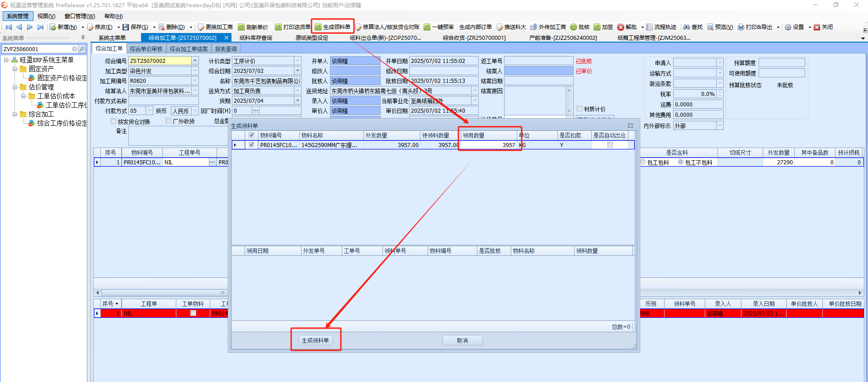The image size is (868, 382).
Task: Uncheck the PR0145FC10 row checkbox in dialog
Action: [252, 145]
